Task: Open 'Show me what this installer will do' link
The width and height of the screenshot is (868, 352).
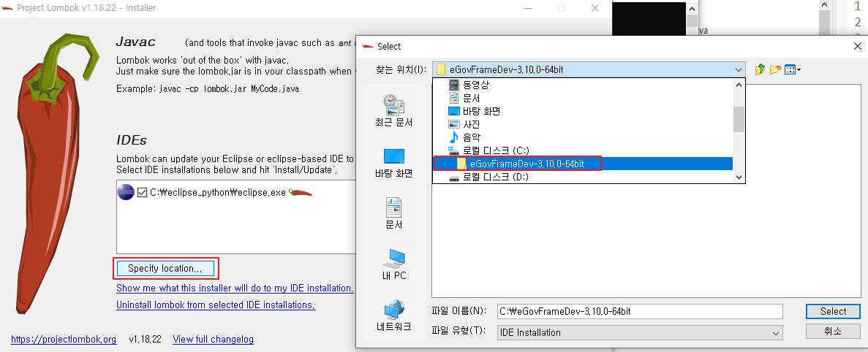Action: pyautogui.click(x=235, y=288)
